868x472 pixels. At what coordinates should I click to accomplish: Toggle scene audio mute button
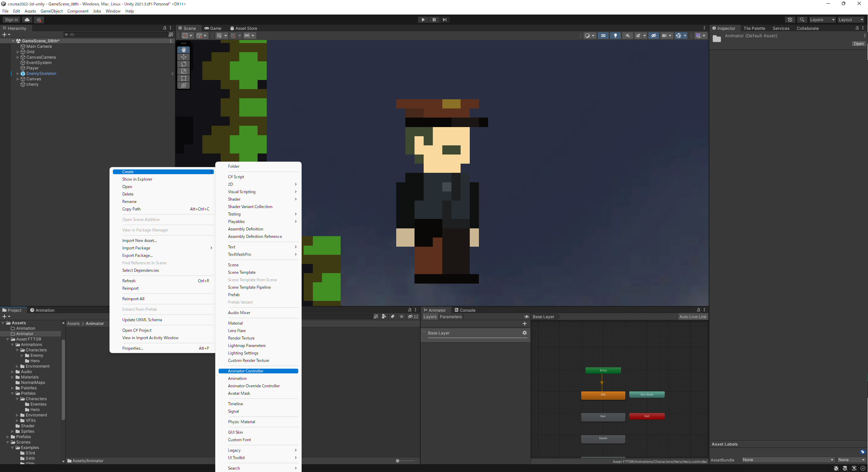tap(628, 36)
